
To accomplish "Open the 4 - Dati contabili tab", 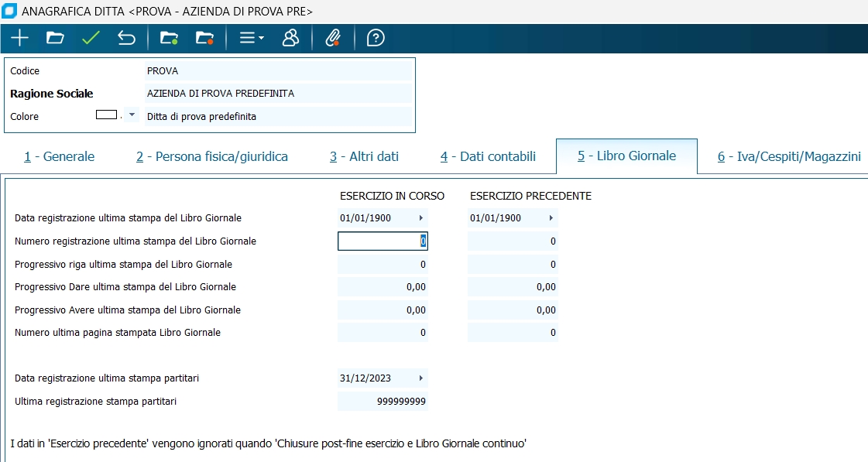I will pos(488,156).
